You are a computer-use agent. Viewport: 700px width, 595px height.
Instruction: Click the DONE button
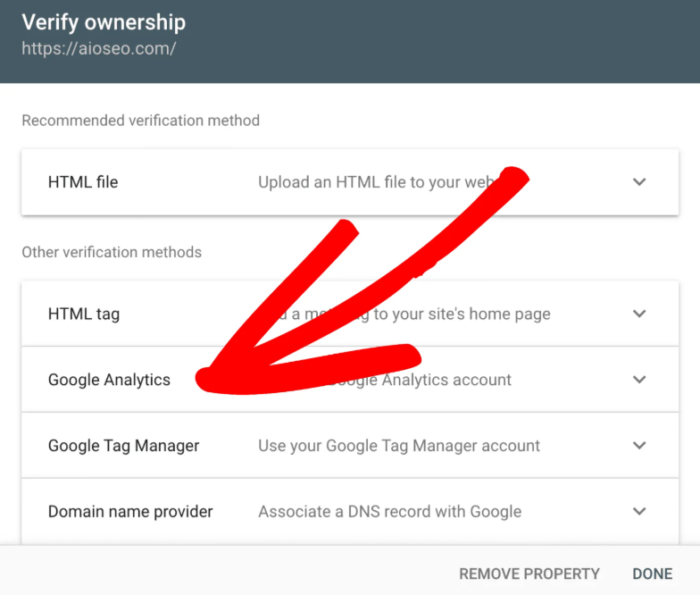[652, 574]
